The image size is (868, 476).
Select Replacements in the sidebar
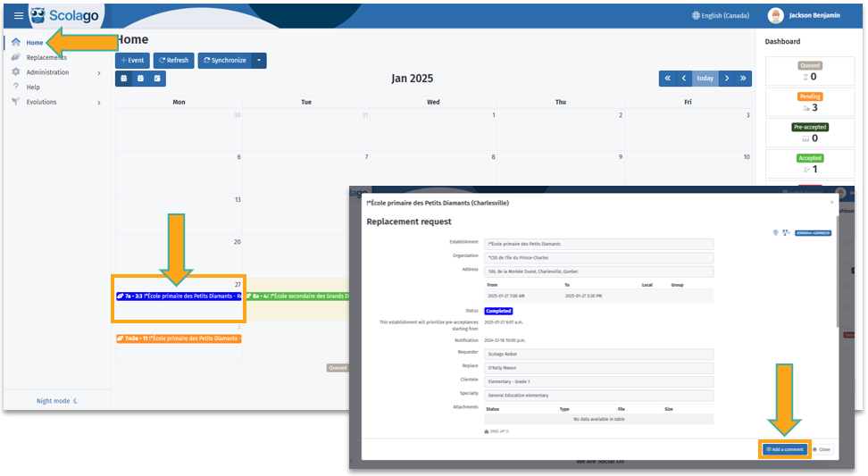(x=46, y=57)
